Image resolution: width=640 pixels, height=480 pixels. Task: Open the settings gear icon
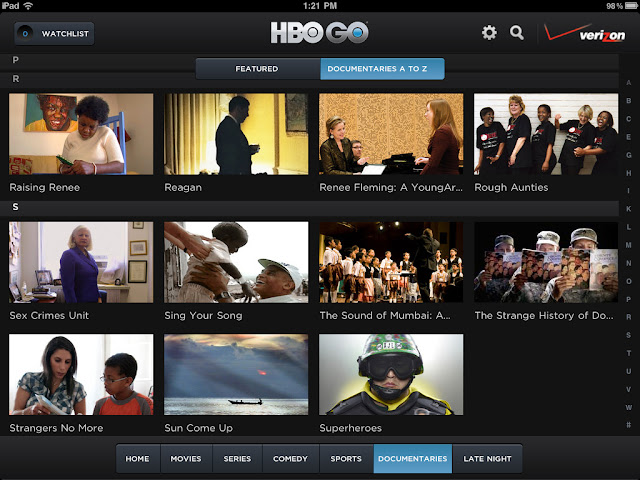click(489, 33)
